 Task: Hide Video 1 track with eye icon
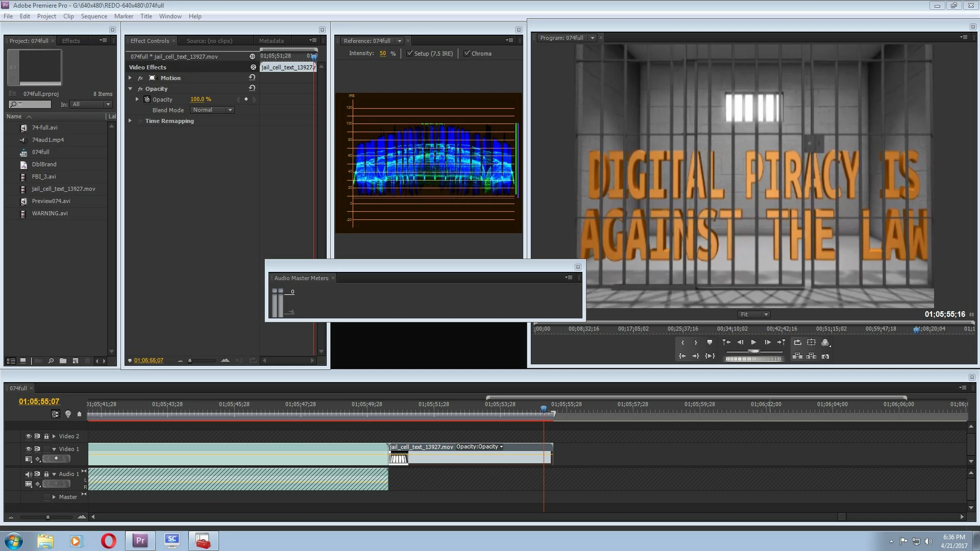[x=29, y=449]
